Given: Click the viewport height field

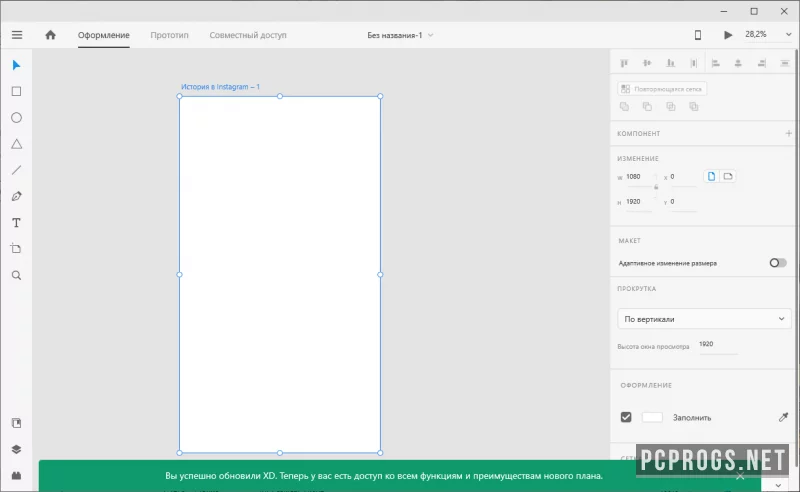Looking at the screenshot, I should (718, 345).
